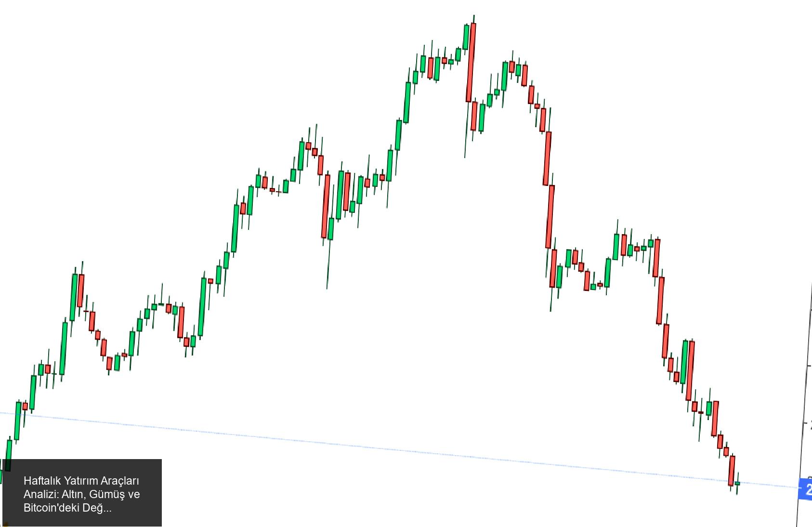Click the last small green candle at far right
This screenshot has height=527, width=812.
737,483
